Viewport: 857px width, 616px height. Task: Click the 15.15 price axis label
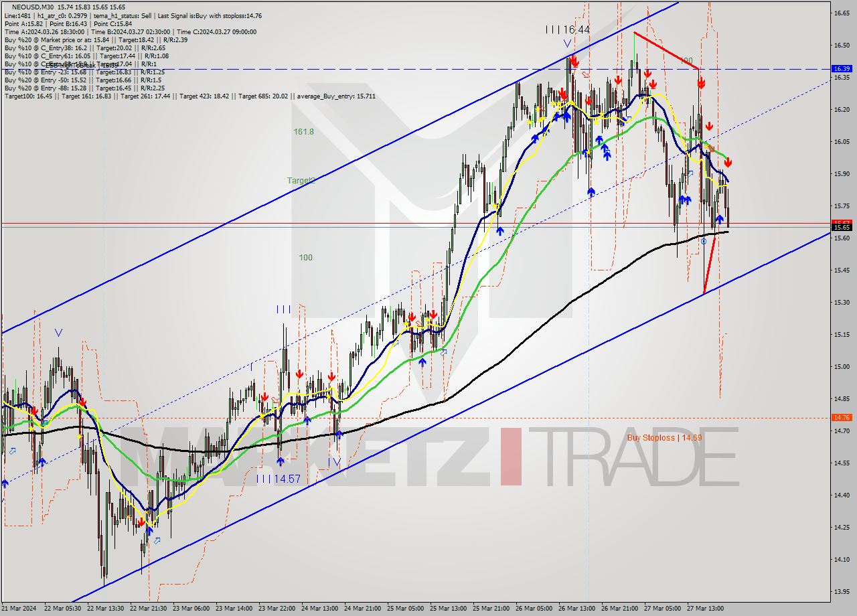click(x=841, y=334)
